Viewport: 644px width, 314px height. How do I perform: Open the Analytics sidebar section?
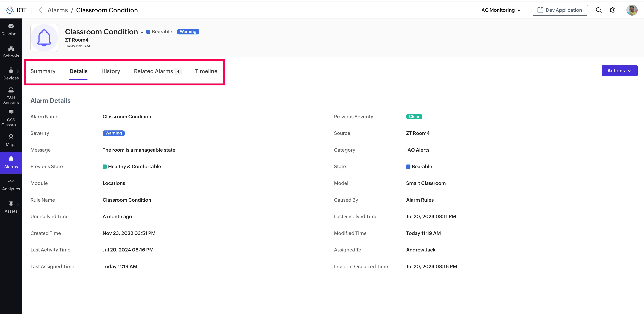click(x=11, y=185)
